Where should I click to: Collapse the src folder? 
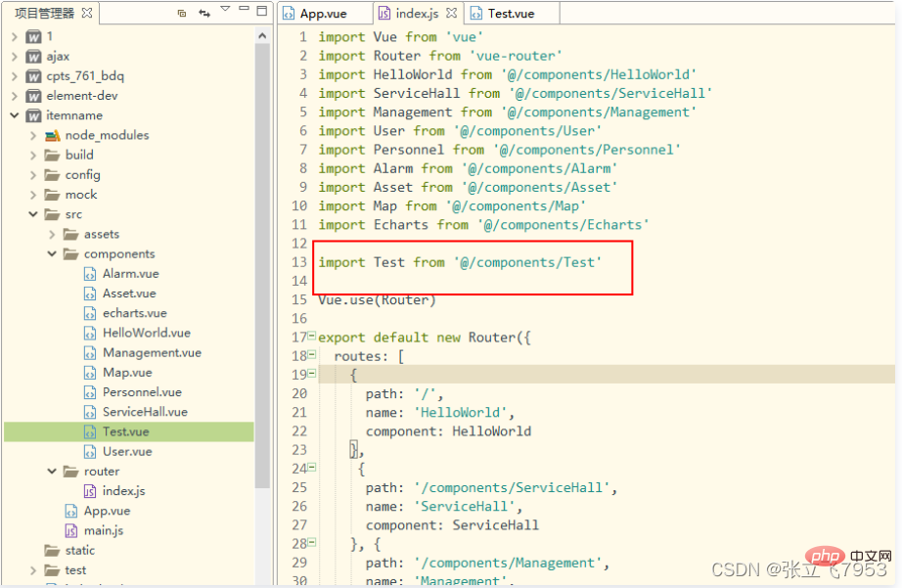tap(33, 214)
